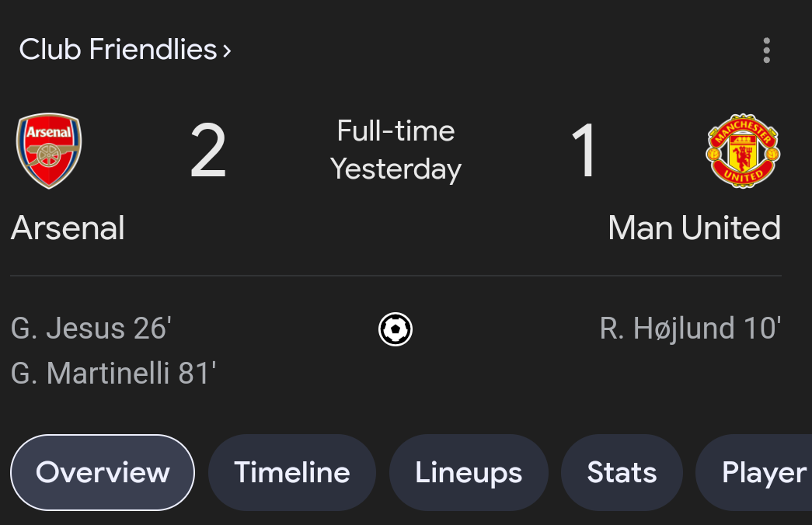Expand the Club Friendlies chevron arrow
This screenshot has width=812, height=525.
(227, 50)
